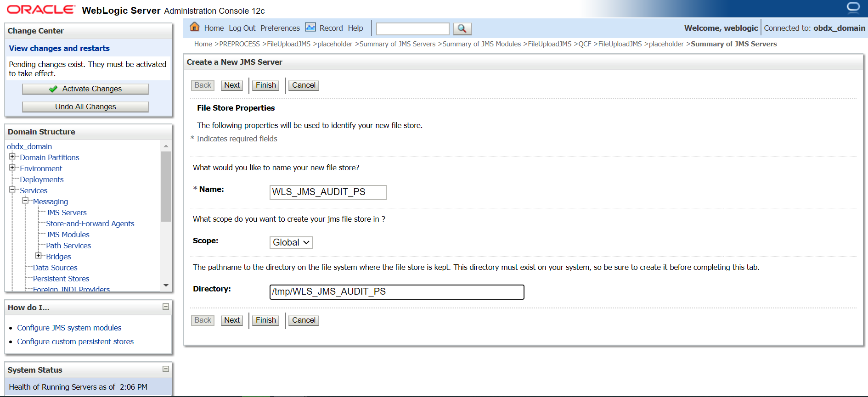
Task: Open Path Services in the domain tree
Action: click(68, 246)
